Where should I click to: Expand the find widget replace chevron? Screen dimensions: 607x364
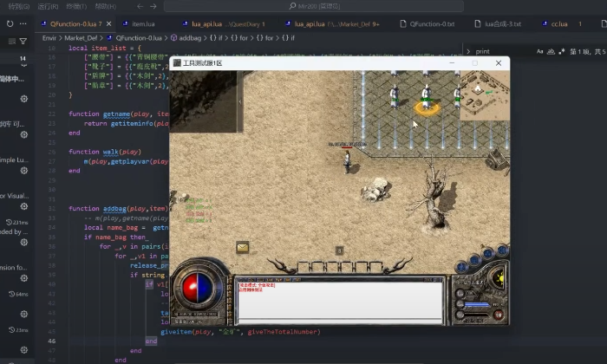pyautogui.click(x=469, y=52)
